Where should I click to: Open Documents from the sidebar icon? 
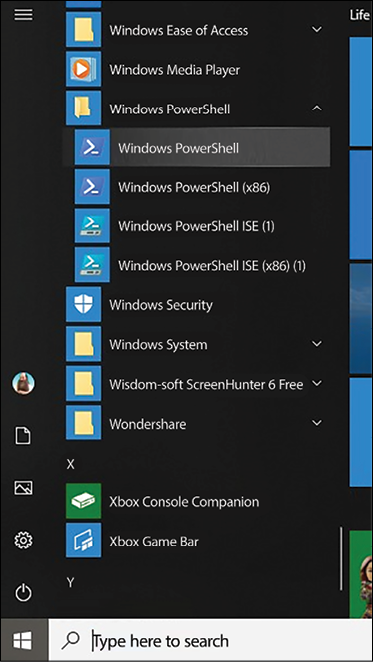23,436
